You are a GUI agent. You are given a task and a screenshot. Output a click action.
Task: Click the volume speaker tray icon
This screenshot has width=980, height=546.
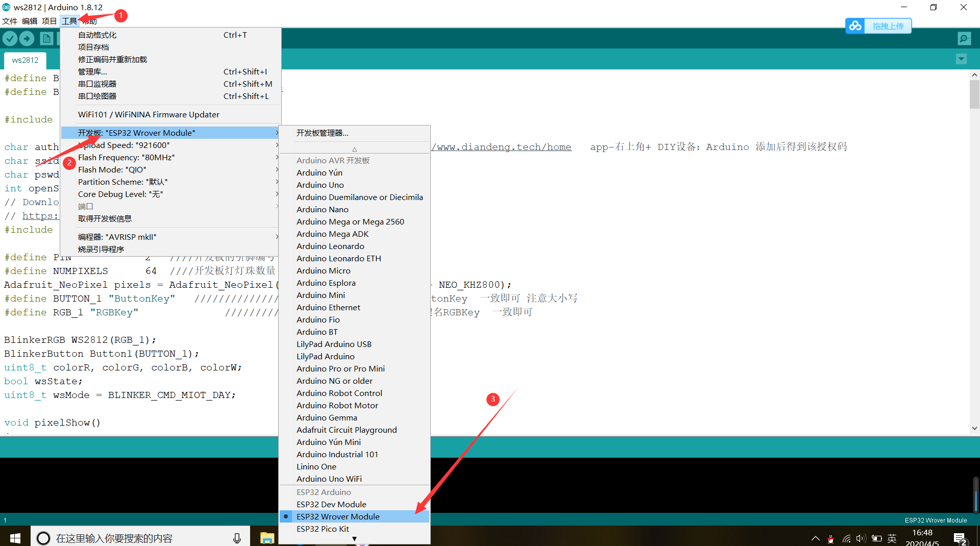click(x=861, y=538)
